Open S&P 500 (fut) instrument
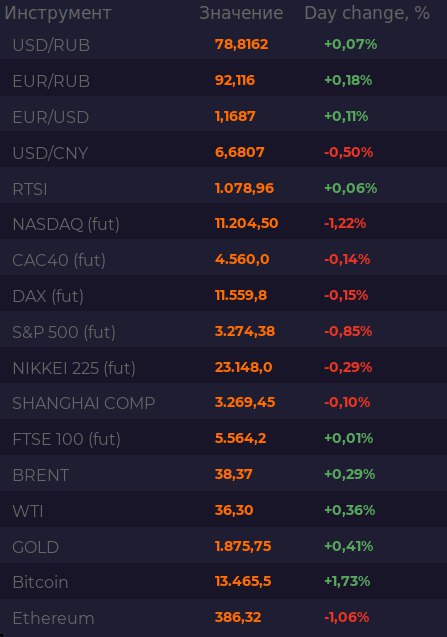The width and height of the screenshot is (447, 637). tap(64, 332)
